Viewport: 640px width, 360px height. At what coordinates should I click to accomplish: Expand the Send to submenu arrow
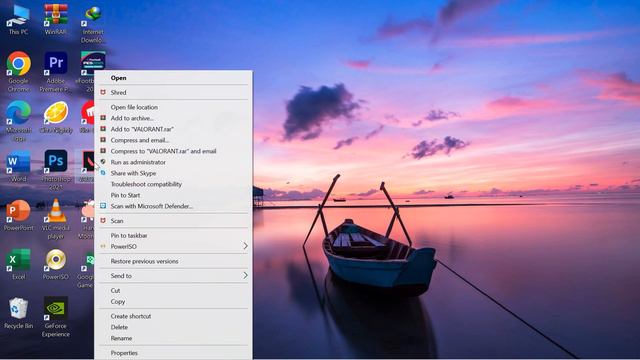click(x=245, y=276)
